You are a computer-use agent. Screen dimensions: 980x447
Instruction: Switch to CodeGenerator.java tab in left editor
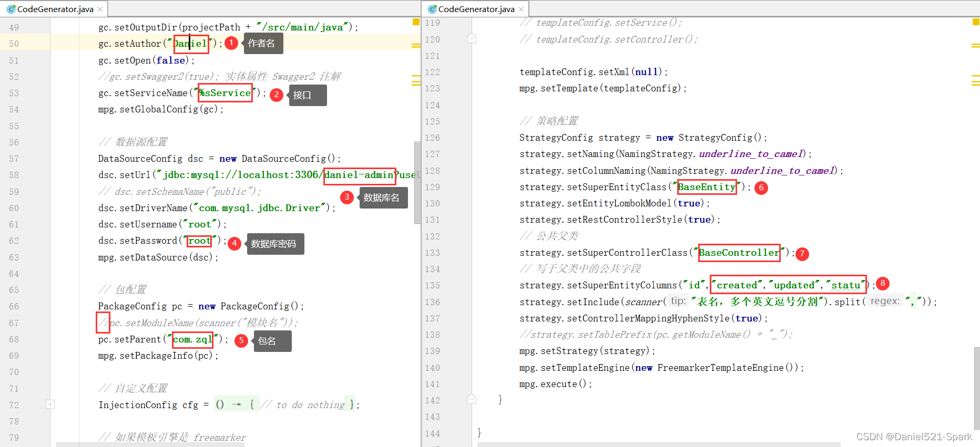(x=55, y=9)
